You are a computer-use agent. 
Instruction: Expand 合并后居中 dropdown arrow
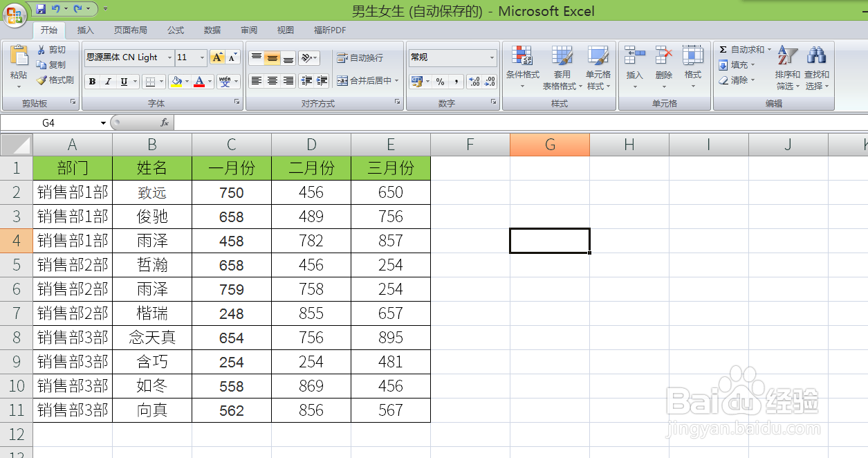pyautogui.click(x=397, y=81)
